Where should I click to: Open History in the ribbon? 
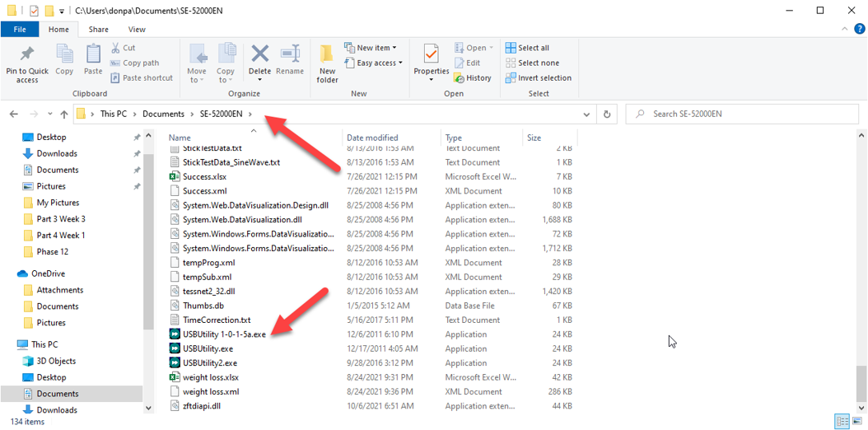click(472, 78)
